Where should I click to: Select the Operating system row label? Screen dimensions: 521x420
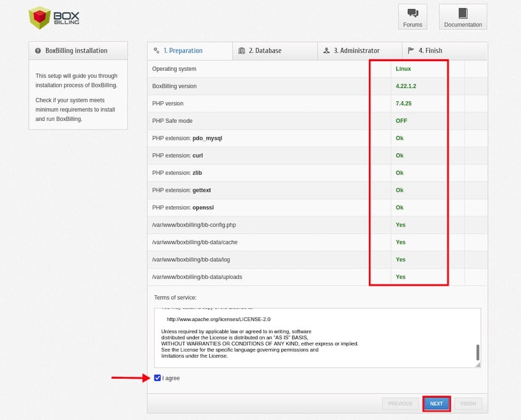(174, 69)
